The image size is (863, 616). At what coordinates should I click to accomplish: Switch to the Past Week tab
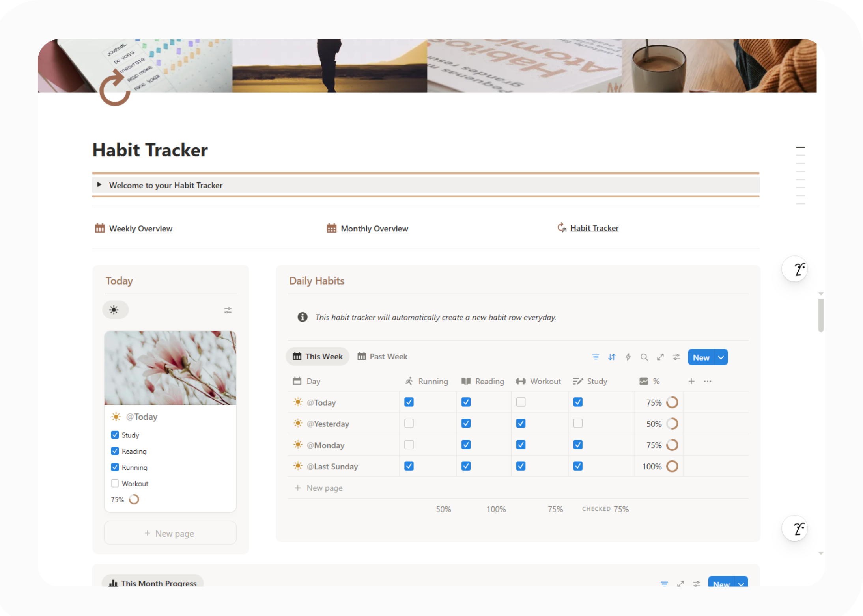(x=382, y=356)
